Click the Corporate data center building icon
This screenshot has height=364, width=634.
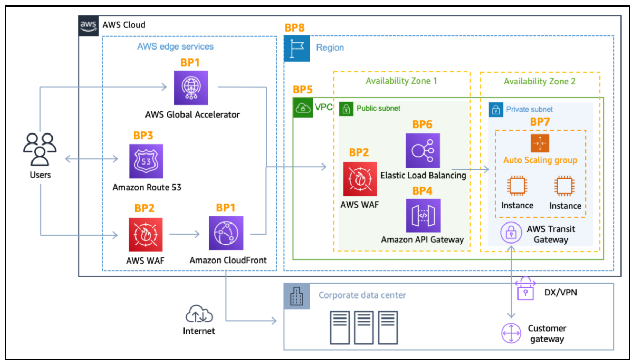(x=296, y=296)
